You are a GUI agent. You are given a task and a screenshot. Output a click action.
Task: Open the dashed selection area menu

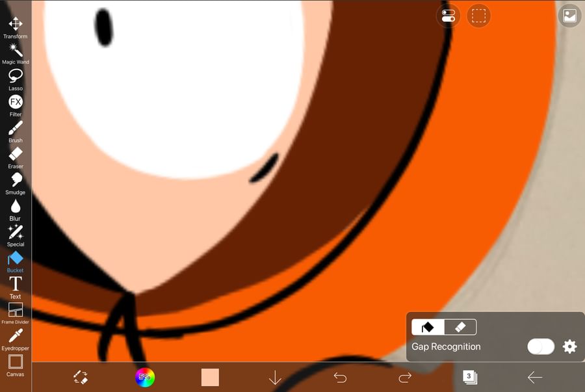click(x=478, y=16)
